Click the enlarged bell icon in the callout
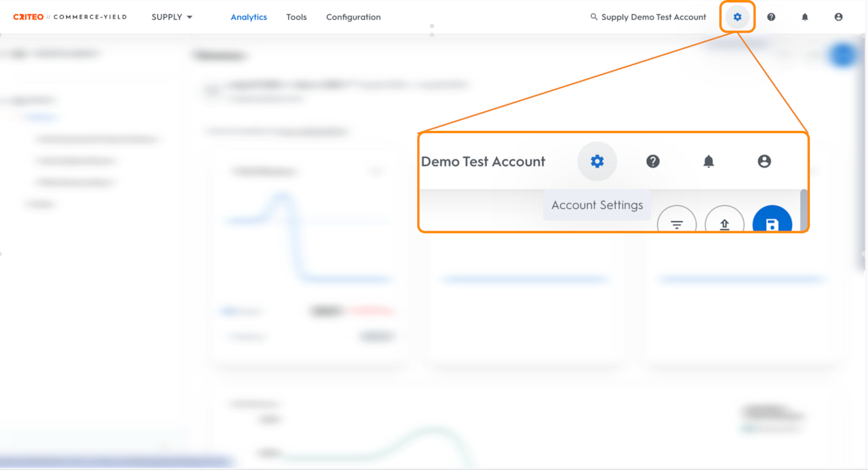The width and height of the screenshot is (868, 470). point(709,161)
